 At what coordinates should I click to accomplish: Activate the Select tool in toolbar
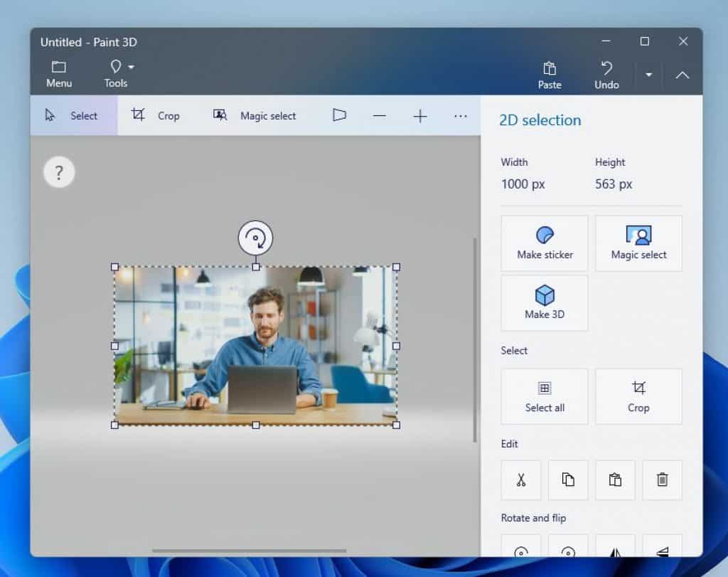point(74,116)
